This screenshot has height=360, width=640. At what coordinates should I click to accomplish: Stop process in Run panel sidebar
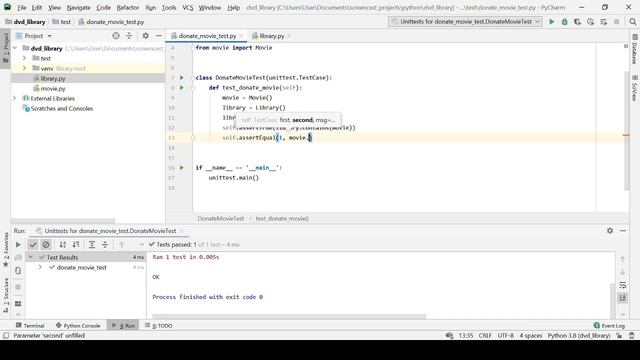coord(18,287)
